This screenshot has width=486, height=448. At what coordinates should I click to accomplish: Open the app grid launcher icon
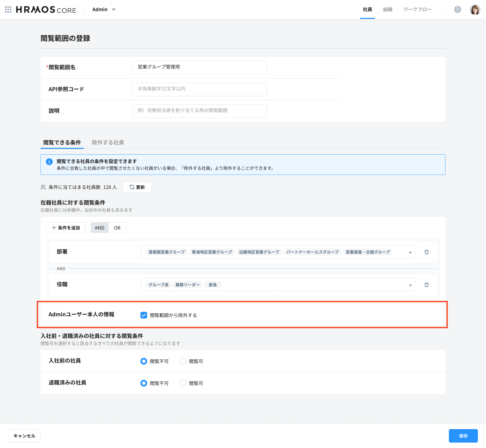tap(8, 9)
